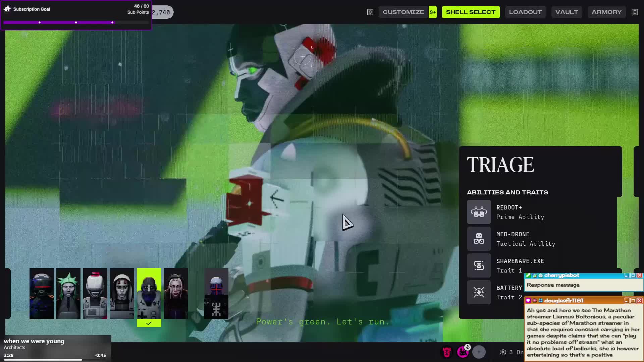Screen dimensions: 644x362
Task: Click the cherrypiebot username title
Action: tap(561, 276)
